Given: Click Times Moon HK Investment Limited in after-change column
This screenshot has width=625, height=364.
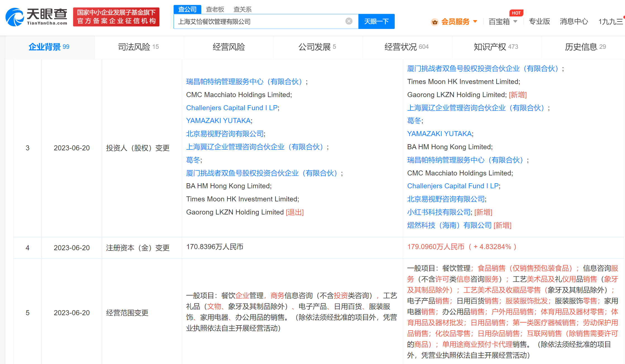Looking at the screenshot, I should pyautogui.click(x=463, y=82).
